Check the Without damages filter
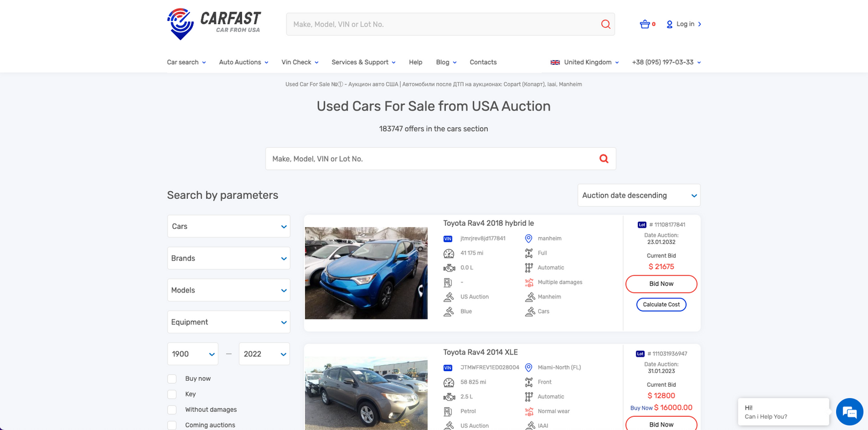 pos(172,410)
